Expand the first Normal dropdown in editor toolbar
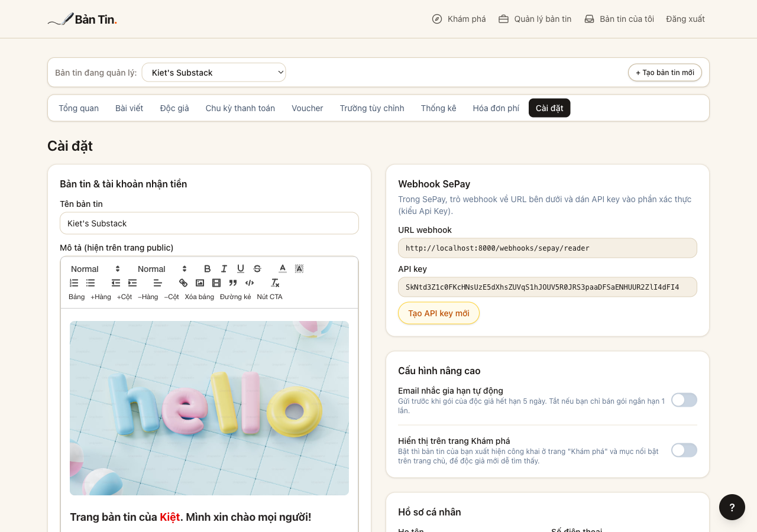Image resolution: width=757 pixels, height=532 pixels. click(x=95, y=269)
